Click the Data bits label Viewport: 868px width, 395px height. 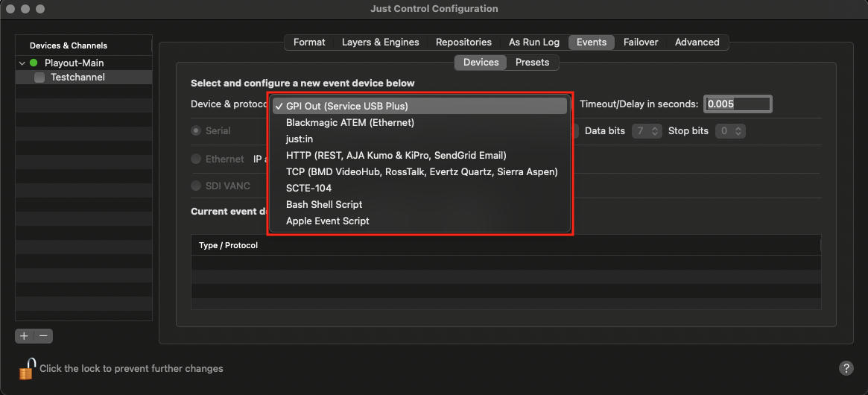click(605, 131)
